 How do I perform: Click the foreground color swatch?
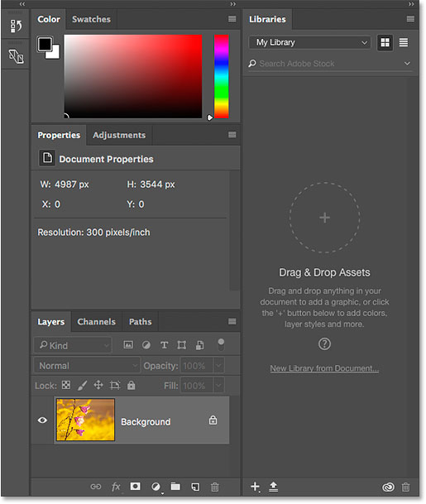[x=45, y=44]
